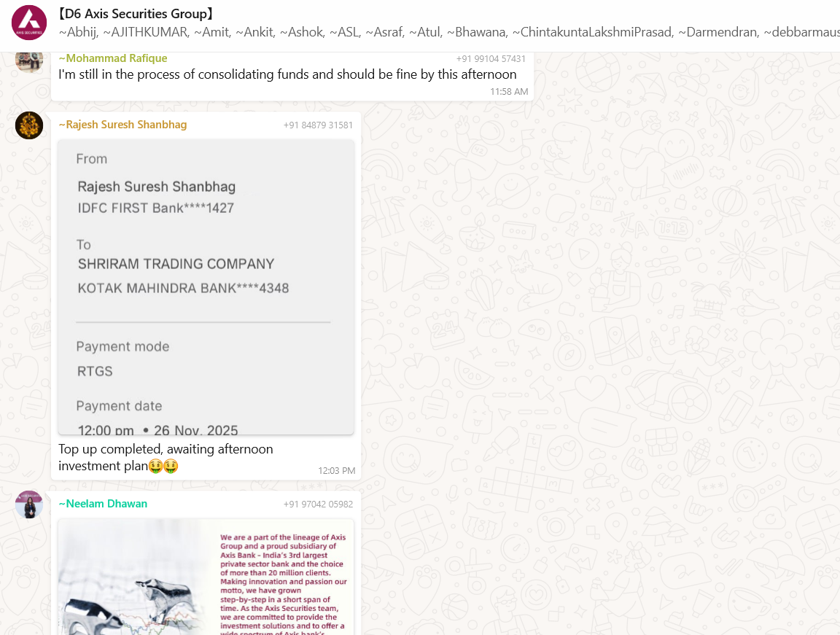Click the SHRIRAM TRADING COMPANY payee text
This screenshot has height=635, width=840.
[x=176, y=264]
